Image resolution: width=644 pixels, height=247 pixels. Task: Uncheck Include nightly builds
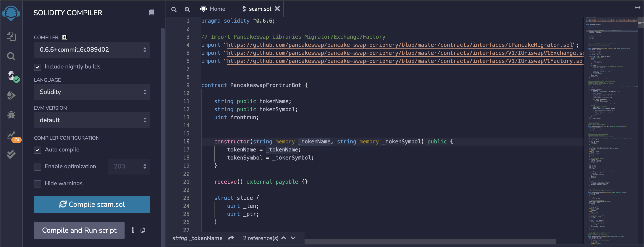[38, 67]
